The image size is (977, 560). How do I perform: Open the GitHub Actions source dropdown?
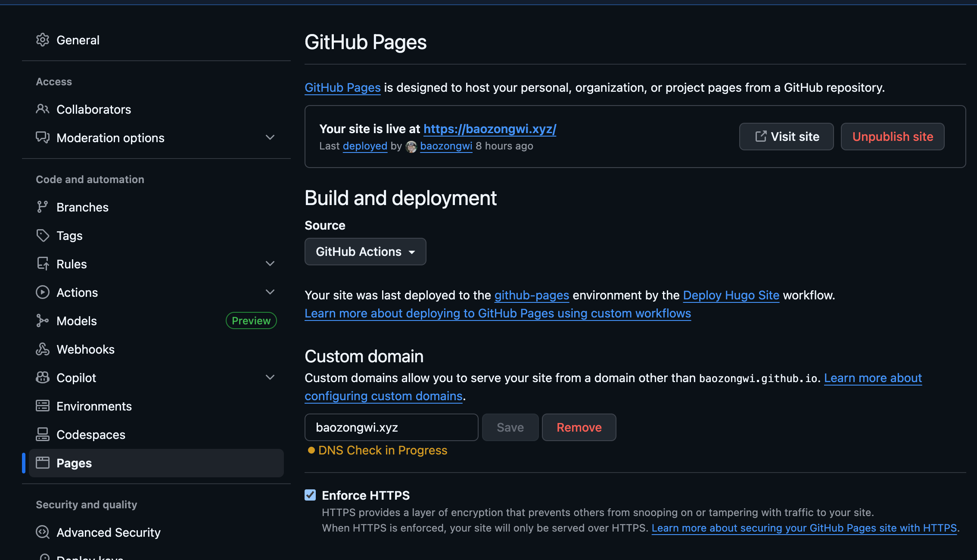click(x=365, y=252)
